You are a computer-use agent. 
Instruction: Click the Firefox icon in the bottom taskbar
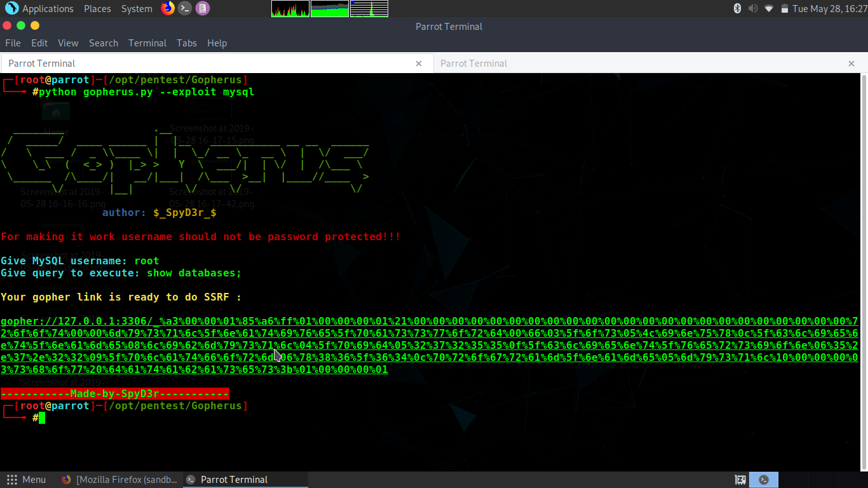(x=67, y=480)
